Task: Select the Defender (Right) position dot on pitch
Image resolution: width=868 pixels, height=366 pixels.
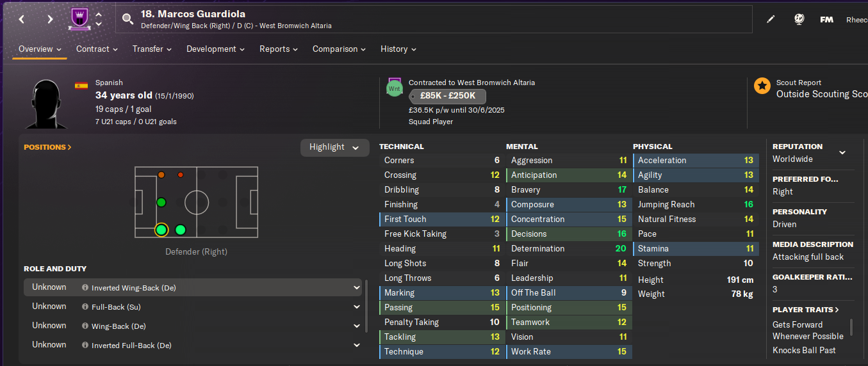Action: click(x=161, y=230)
